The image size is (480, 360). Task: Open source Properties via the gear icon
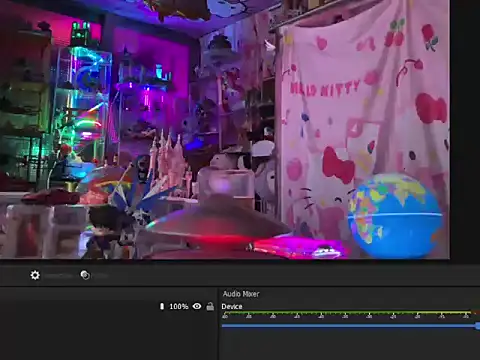(35, 275)
